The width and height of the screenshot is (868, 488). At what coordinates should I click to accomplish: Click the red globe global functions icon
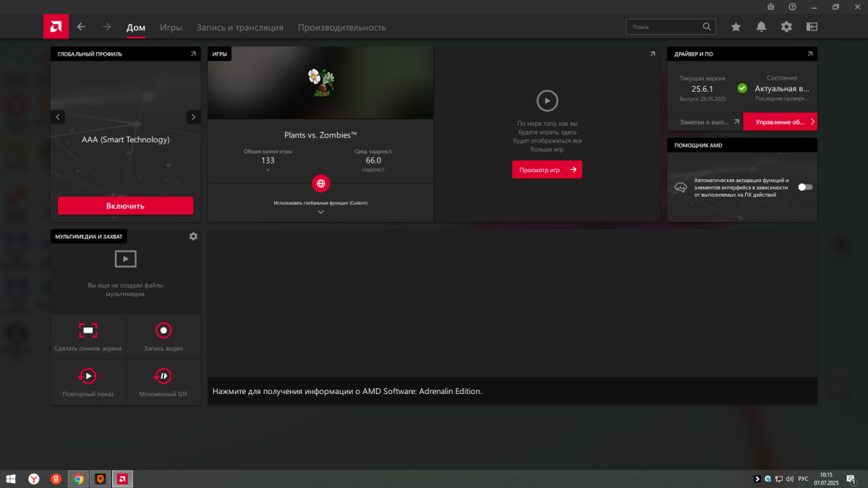[321, 183]
